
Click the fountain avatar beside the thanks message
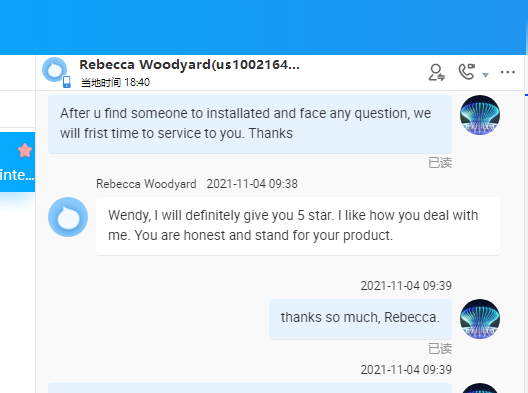click(480, 319)
